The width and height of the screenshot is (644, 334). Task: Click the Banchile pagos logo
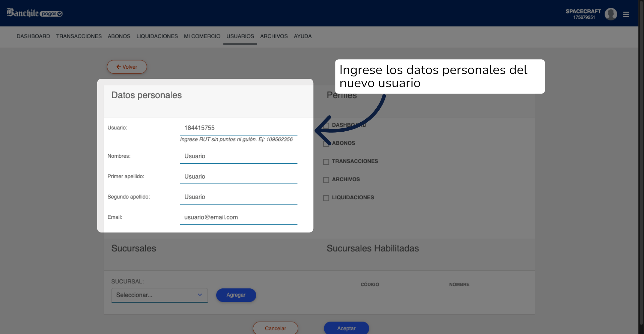(x=35, y=13)
